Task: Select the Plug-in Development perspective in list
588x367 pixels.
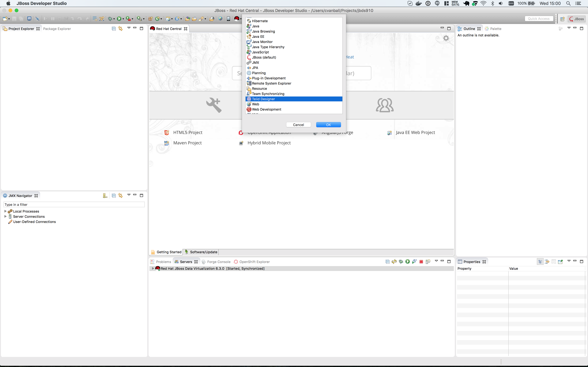Action: (x=268, y=78)
